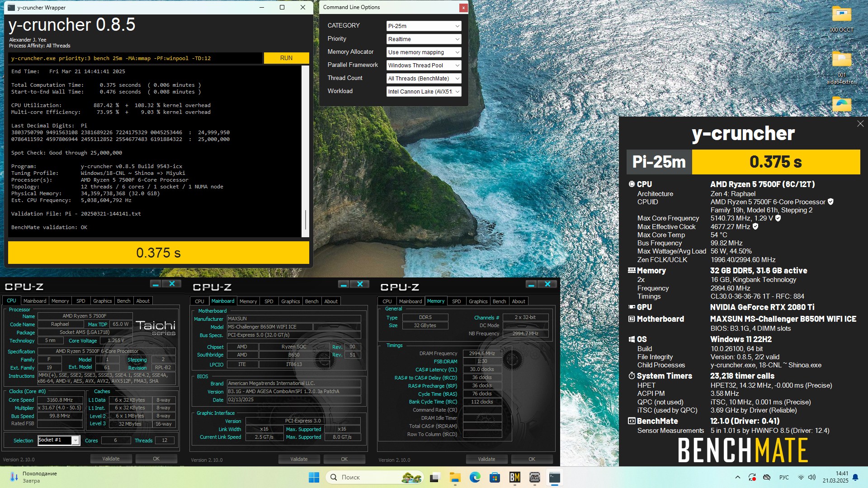This screenshot has width=868, height=488.
Task: Click the BenchMate section icon beside version 12.1.0
Action: click(x=632, y=421)
